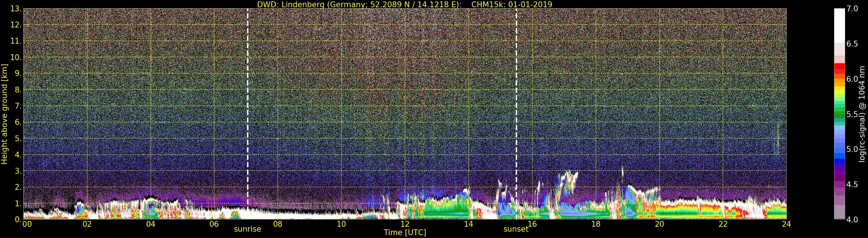Click the white top segment of the colorbar
The width and height of the screenshot is (868, 238).
(x=839, y=25)
